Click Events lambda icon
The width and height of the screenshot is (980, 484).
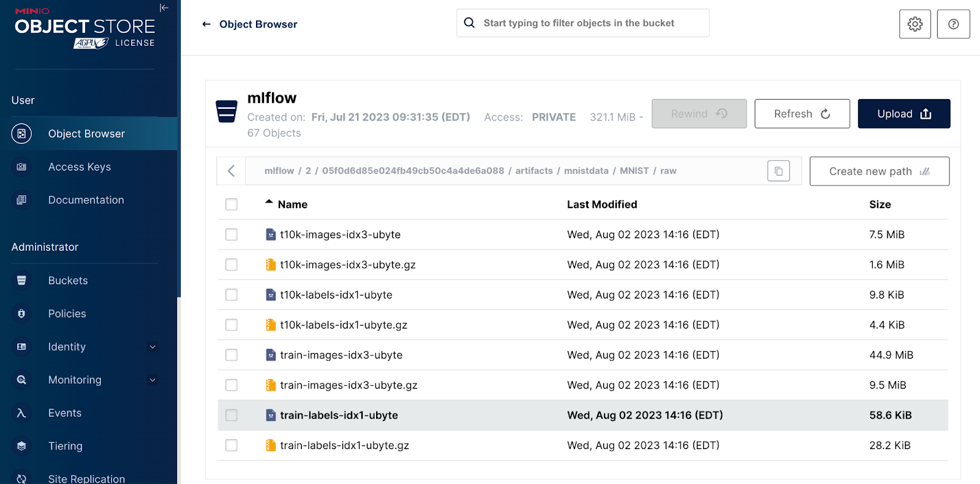click(x=21, y=413)
